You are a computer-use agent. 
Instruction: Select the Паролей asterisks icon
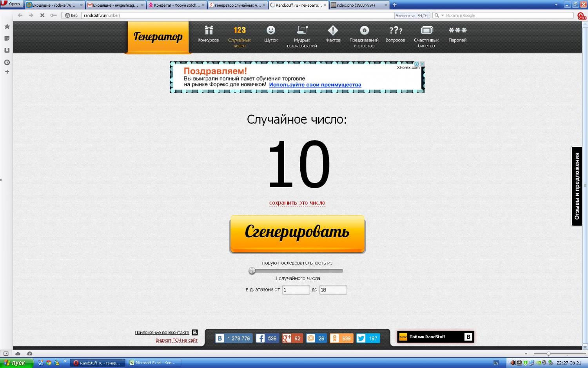457,30
